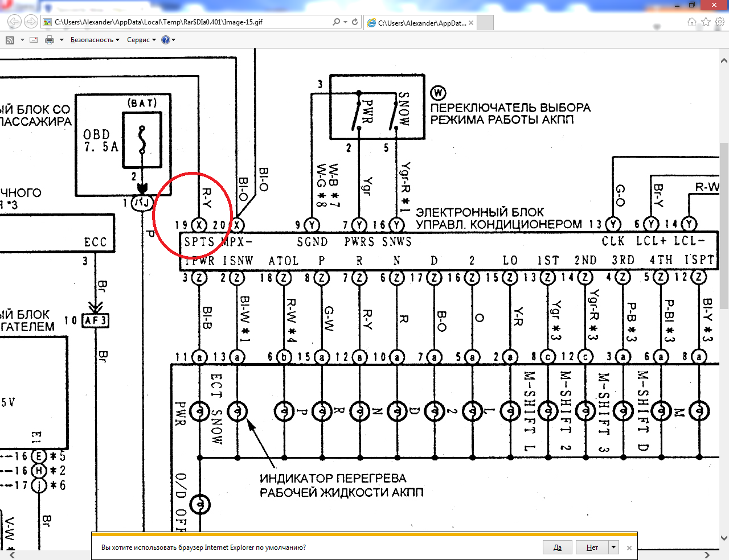This screenshot has width=729, height=560.
Task: Open the Home page icon
Action: click(x=692, y=22)
